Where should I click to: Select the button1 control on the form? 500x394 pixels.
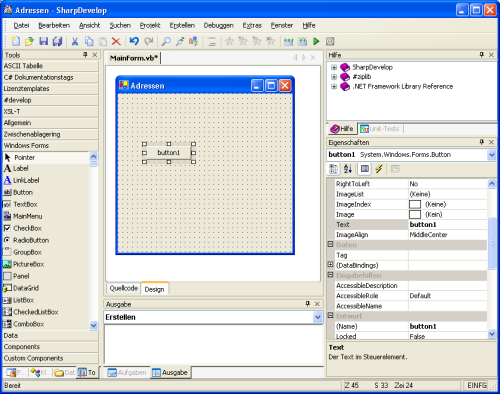click(169, 153)
